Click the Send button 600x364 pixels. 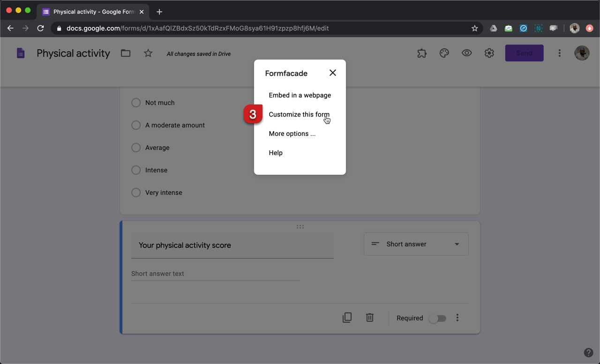coord(524,53)
